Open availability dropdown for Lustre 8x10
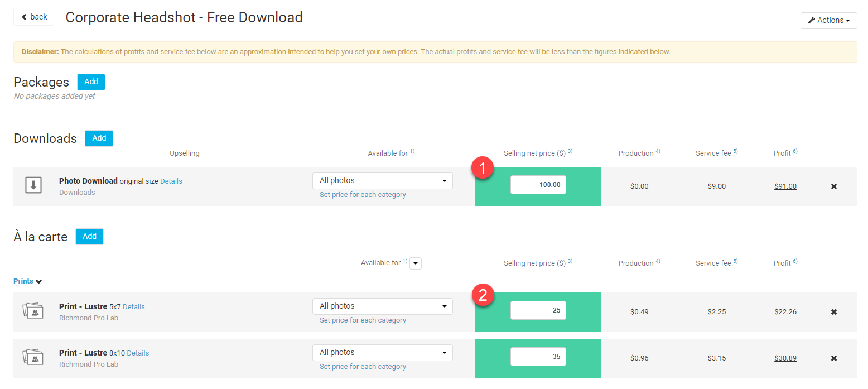This screenshot has width=868, height=389. (x=383, y=353)
